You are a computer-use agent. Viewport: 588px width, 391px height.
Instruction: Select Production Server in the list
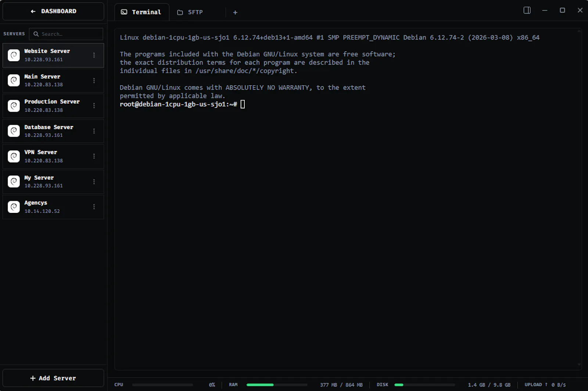(x=53, y=106)
